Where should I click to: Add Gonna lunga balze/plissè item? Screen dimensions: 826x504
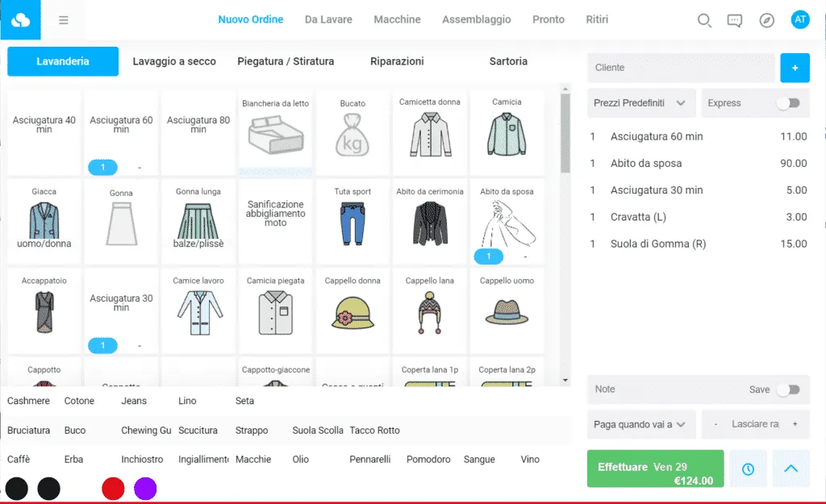click(x=198, y=221)
